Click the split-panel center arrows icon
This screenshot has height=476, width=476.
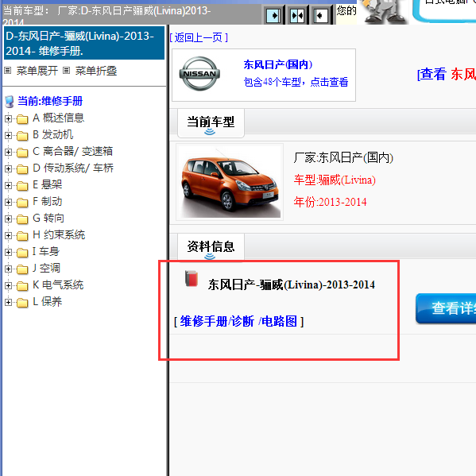click(297, 15)
